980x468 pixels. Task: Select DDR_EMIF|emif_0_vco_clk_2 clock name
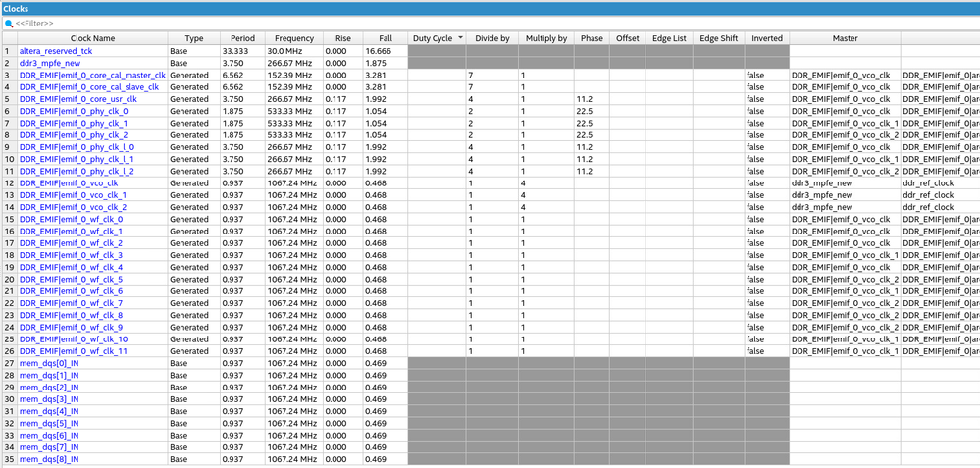74,207
